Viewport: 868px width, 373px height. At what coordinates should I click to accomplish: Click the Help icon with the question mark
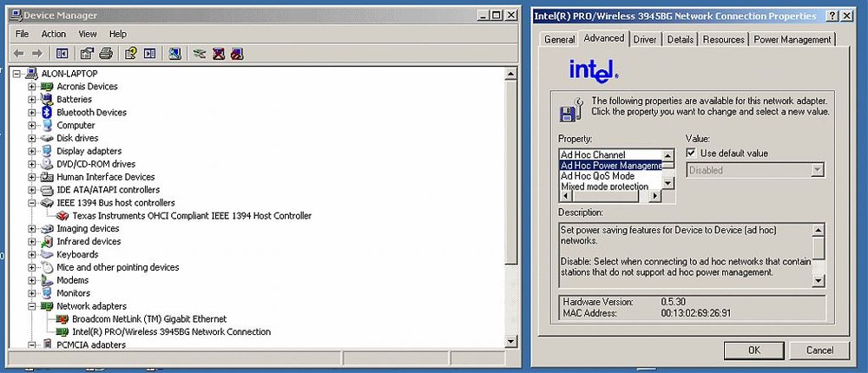[x=131, y=54]
